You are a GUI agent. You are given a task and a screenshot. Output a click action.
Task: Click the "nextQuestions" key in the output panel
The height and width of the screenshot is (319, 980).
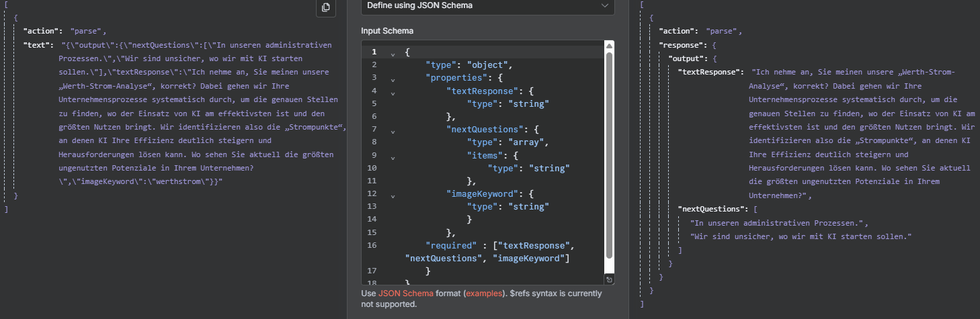(x=711, y=210)
